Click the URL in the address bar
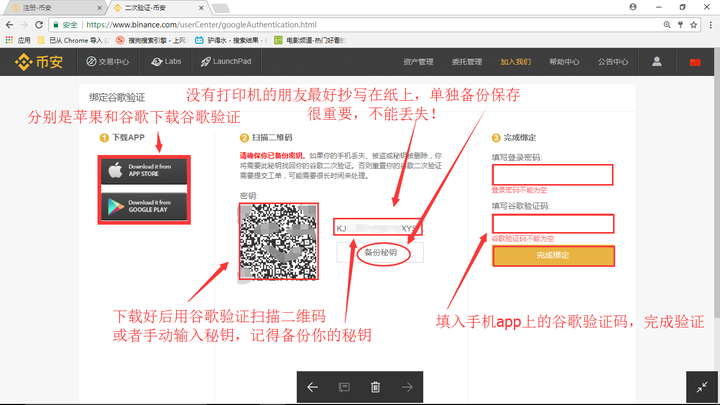 coord(201,25)
